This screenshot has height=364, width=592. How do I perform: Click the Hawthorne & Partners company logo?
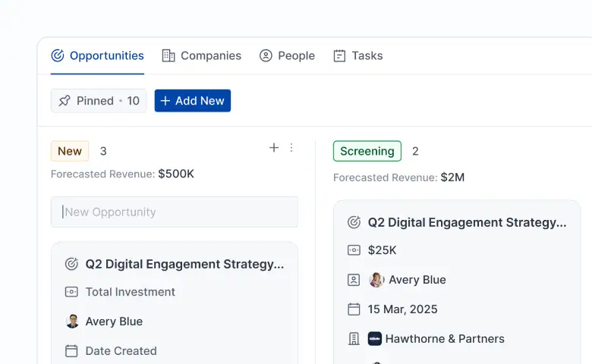(x=375, y=339)
